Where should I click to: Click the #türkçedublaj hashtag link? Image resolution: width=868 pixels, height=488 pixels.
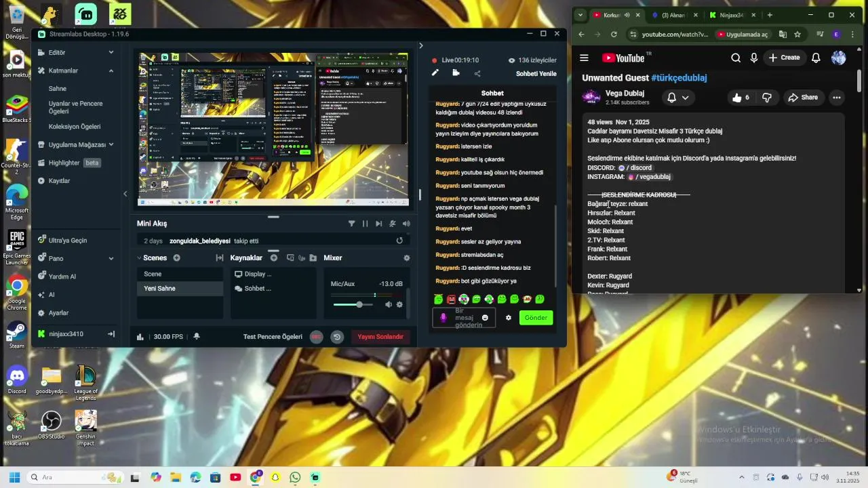coord(679,78)
